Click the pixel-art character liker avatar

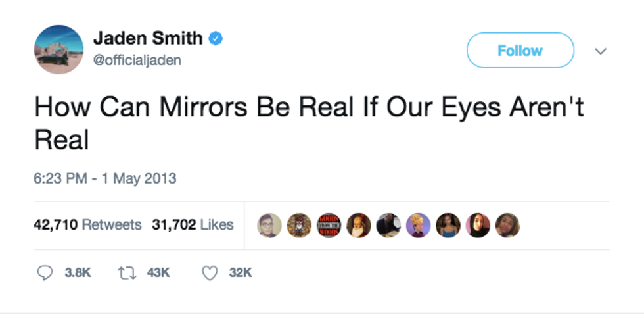(299, 225)
